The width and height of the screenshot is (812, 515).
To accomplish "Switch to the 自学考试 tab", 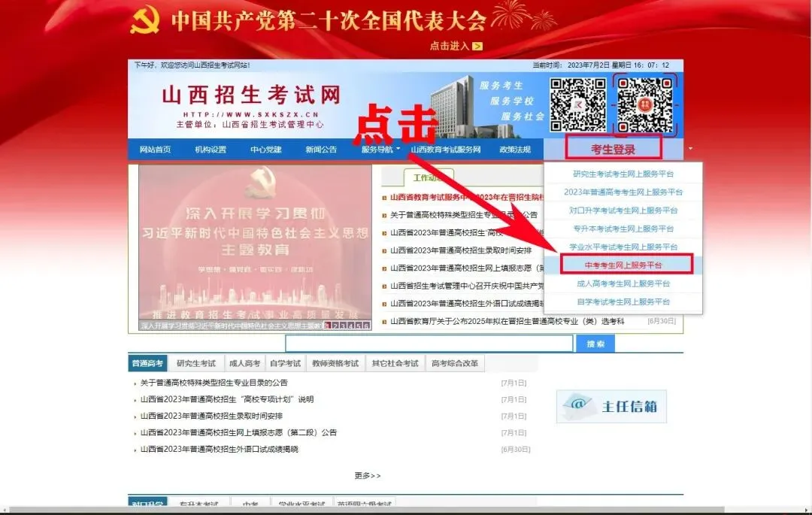I will pos(286,363).
